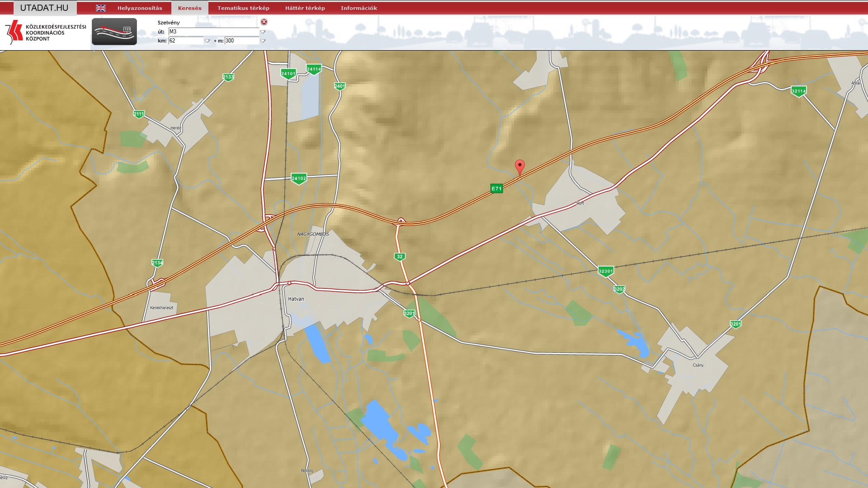Open the Információk menu
The height and width of the screenshot is (488, 868).
(x=359, y=8)
